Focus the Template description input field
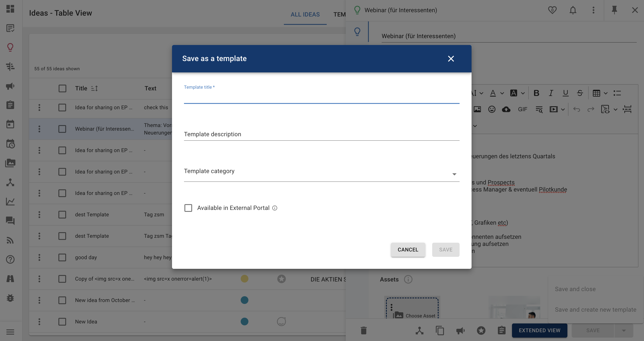This screenshot has width=644, height=341. click(322, 134)
